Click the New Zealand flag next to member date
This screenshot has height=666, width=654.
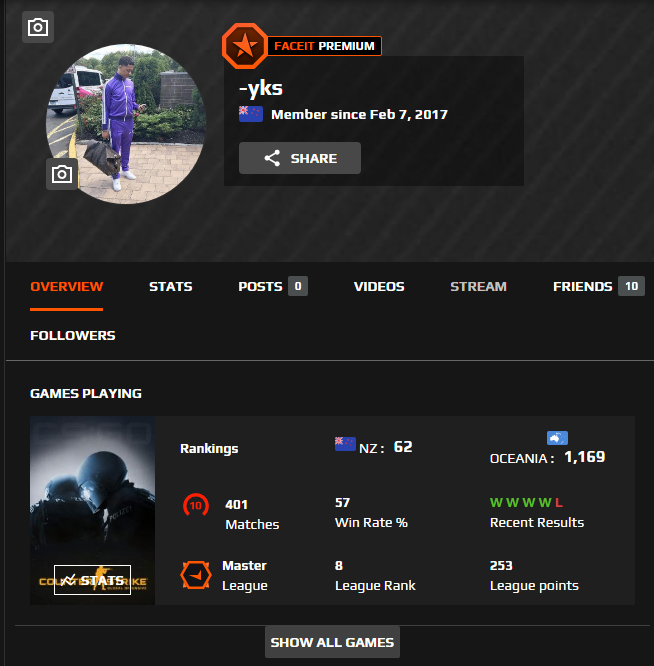coord(251,114)
